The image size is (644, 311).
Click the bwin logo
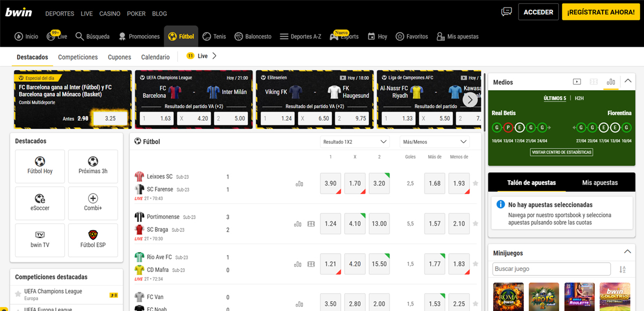19,12
